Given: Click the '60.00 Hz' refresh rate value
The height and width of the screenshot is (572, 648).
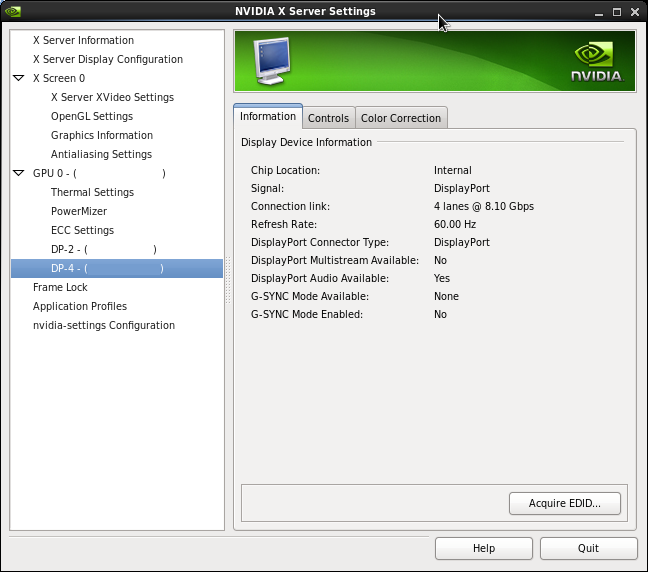Looking at the screenshot, I should point(455,224).
